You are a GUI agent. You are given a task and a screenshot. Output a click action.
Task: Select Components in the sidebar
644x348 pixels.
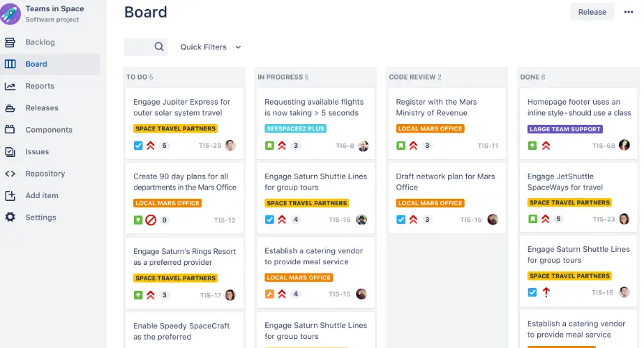coord(49,130)
